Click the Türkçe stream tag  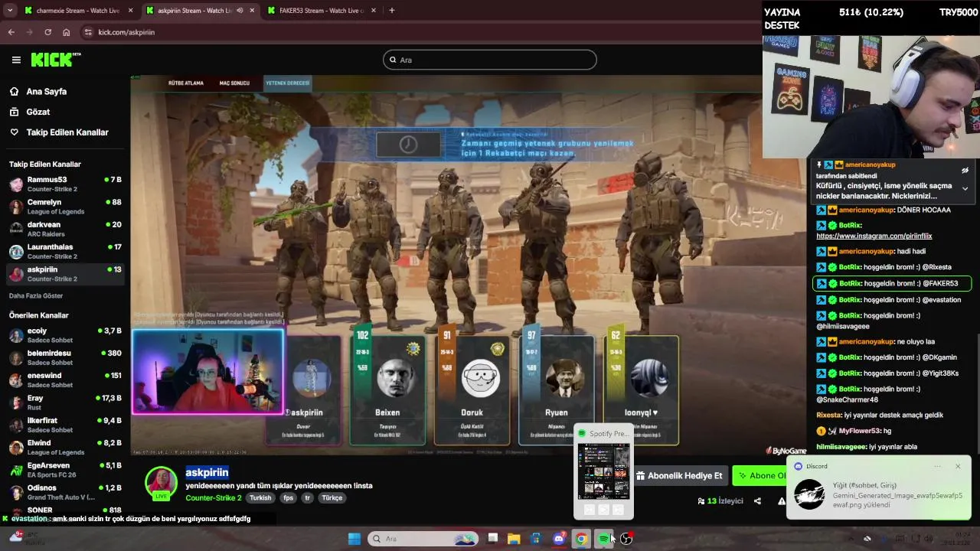pos(332,497)
